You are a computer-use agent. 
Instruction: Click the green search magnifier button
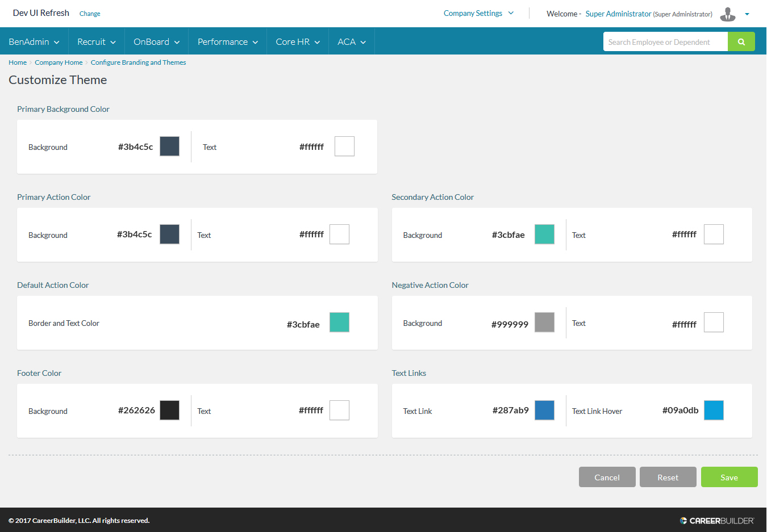coord(741,42)
